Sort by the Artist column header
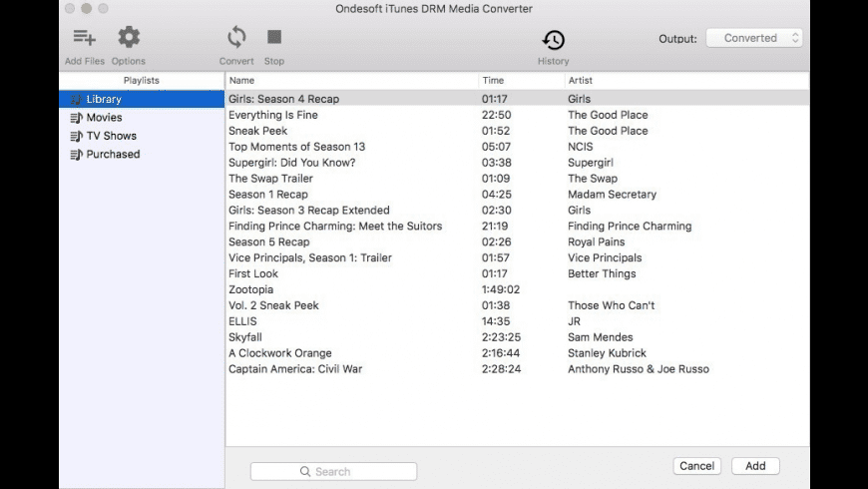 coord(687,80)
